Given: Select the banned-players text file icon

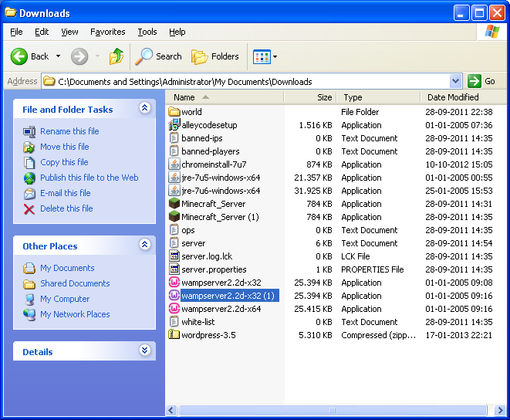Looking at the screenshot, I should point(174,151).
